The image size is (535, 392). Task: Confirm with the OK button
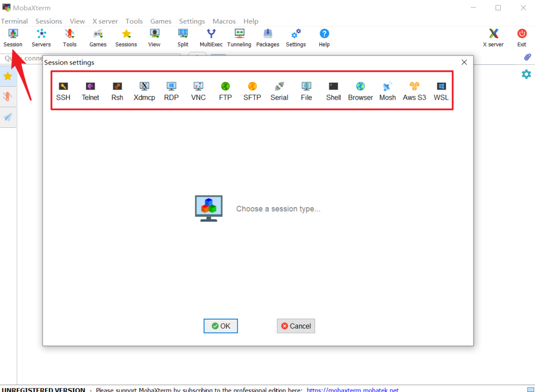tap(221, 326)
